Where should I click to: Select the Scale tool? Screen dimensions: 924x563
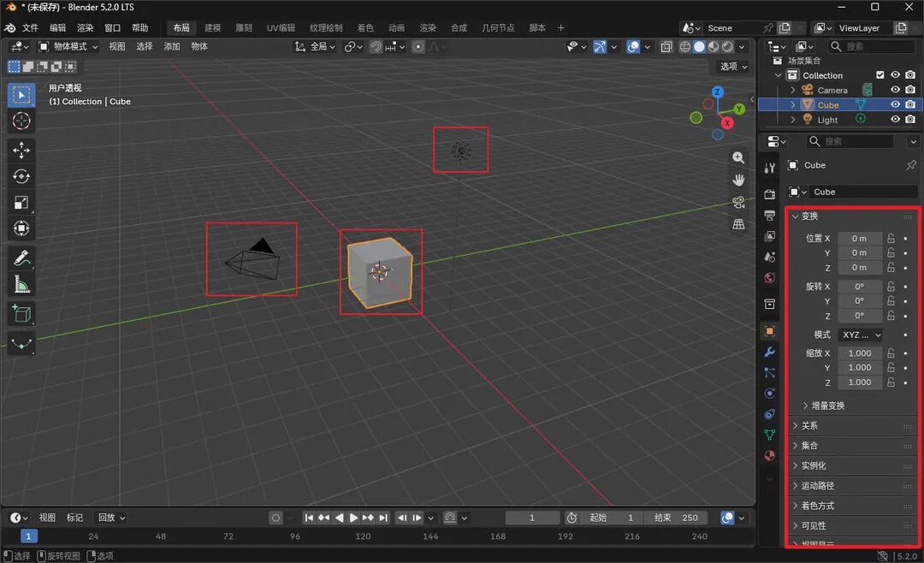tap(21, 202)
